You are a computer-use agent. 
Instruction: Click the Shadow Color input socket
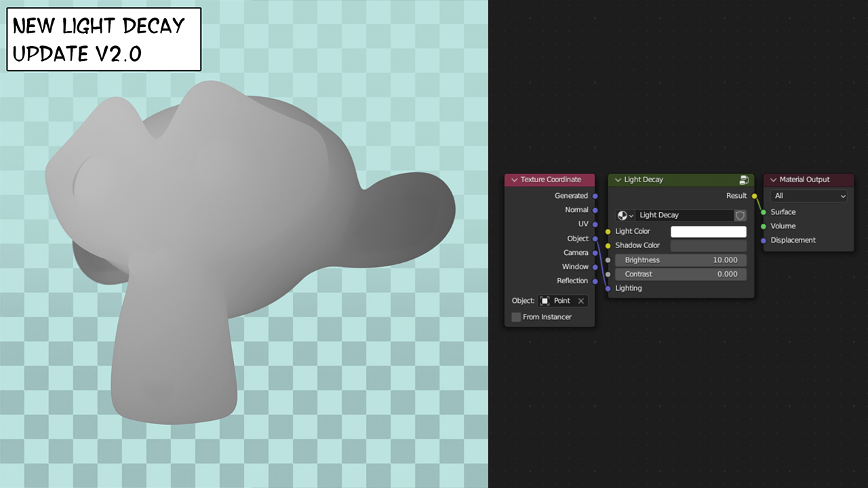pyautogui.click(x=608, y=245)
